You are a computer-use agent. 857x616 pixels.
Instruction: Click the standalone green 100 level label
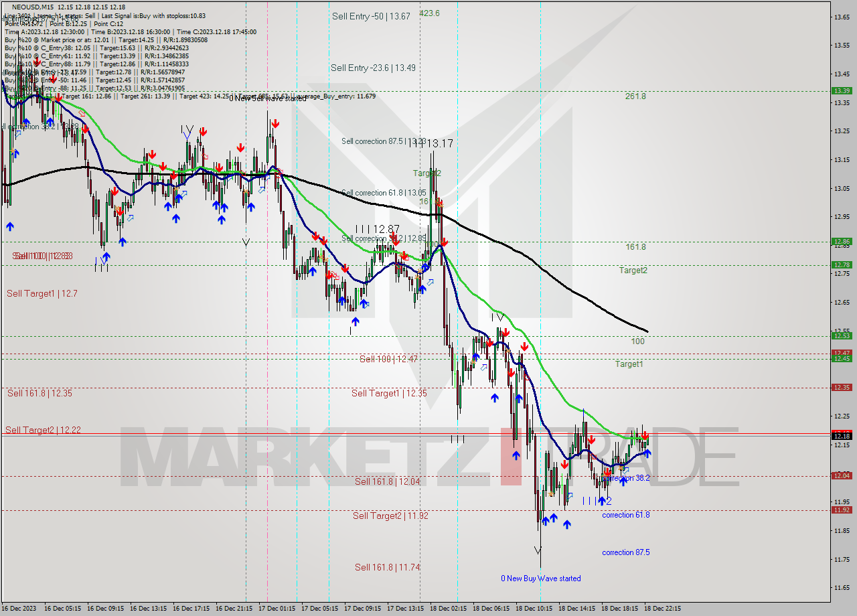point(637,341)
